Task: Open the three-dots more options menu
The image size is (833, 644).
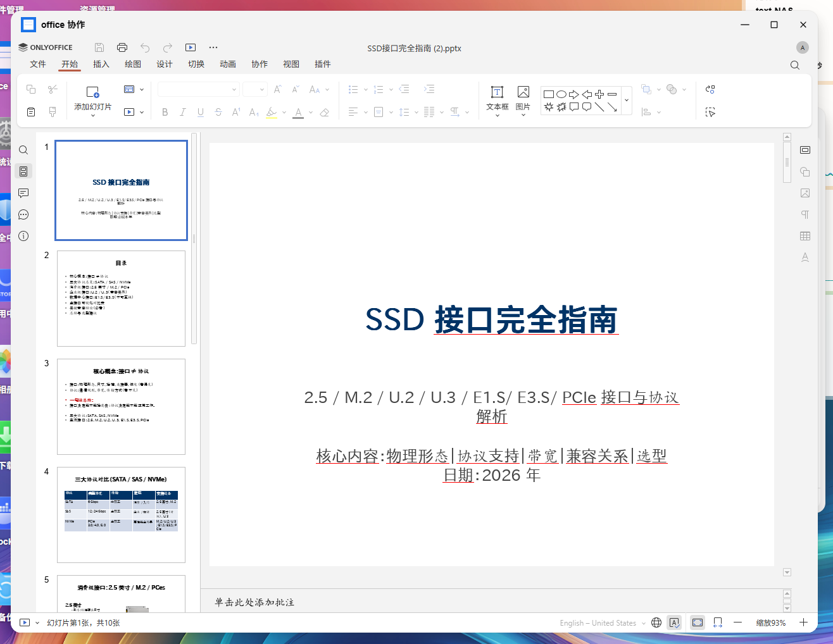Action: click(x=213, y=47)
